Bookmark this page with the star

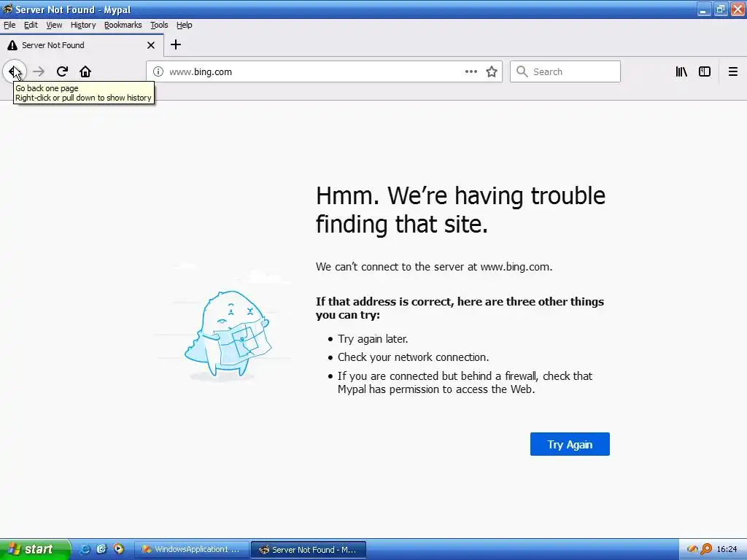click(x=492, y=71)
